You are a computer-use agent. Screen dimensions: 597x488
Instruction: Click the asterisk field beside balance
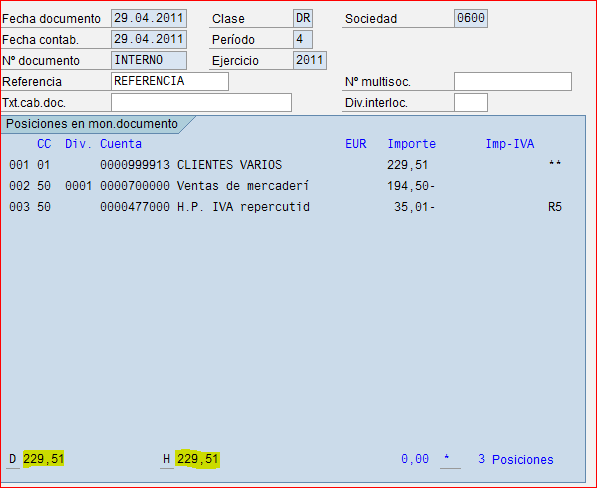pyautogui.click(x=450, y=459)
